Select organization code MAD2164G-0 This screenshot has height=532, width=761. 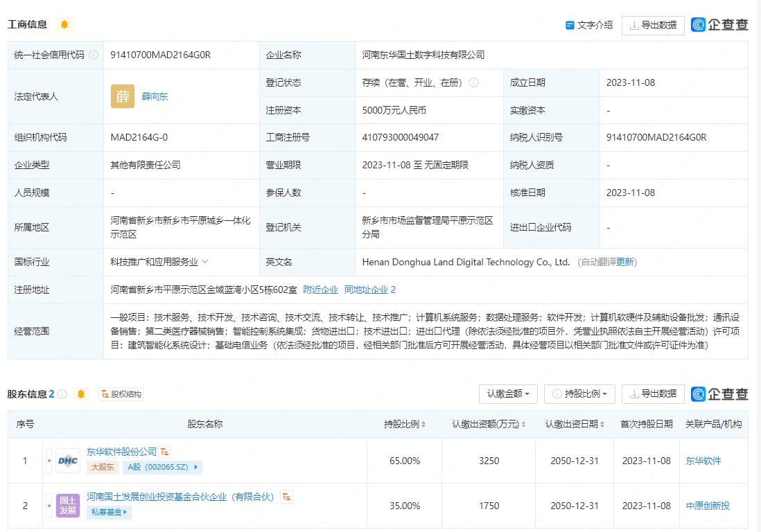point(139,137)
